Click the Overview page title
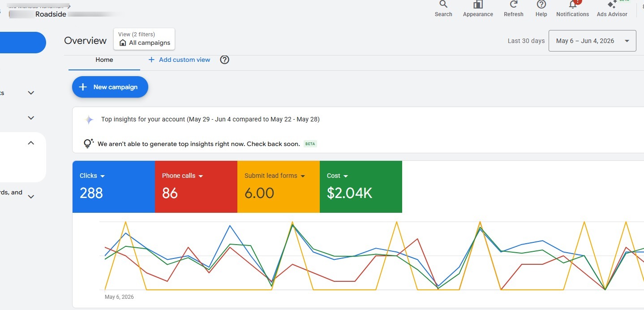644x310 pixels. pos(86,41)
